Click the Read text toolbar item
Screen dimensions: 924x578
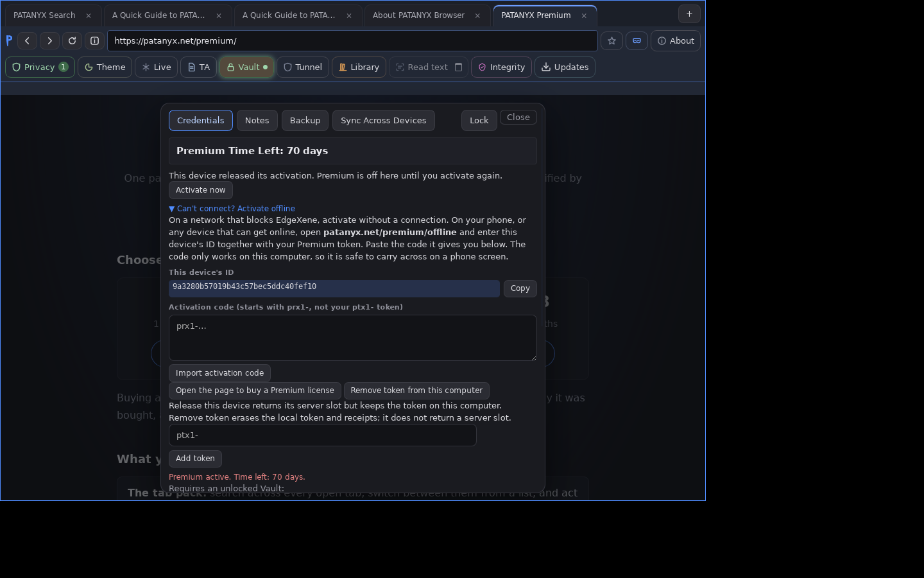tap(421, 67)
